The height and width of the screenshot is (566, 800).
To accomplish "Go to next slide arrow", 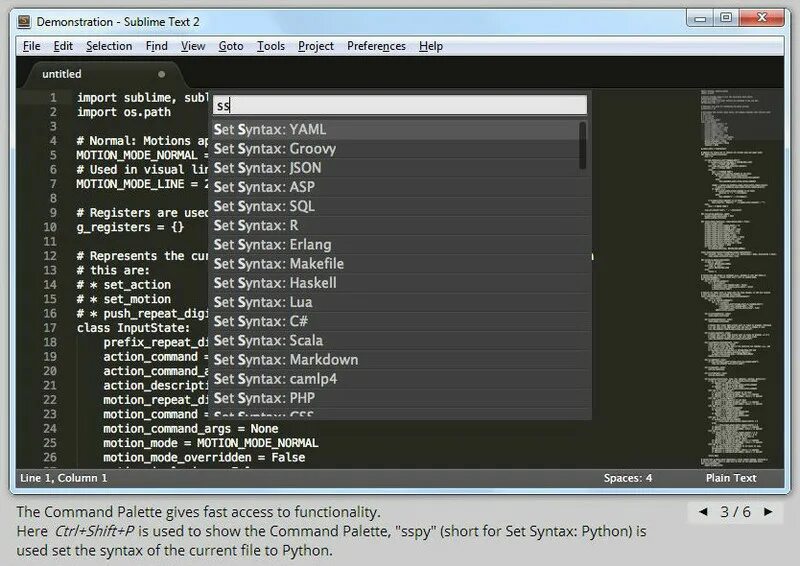I will pos(768,512).
